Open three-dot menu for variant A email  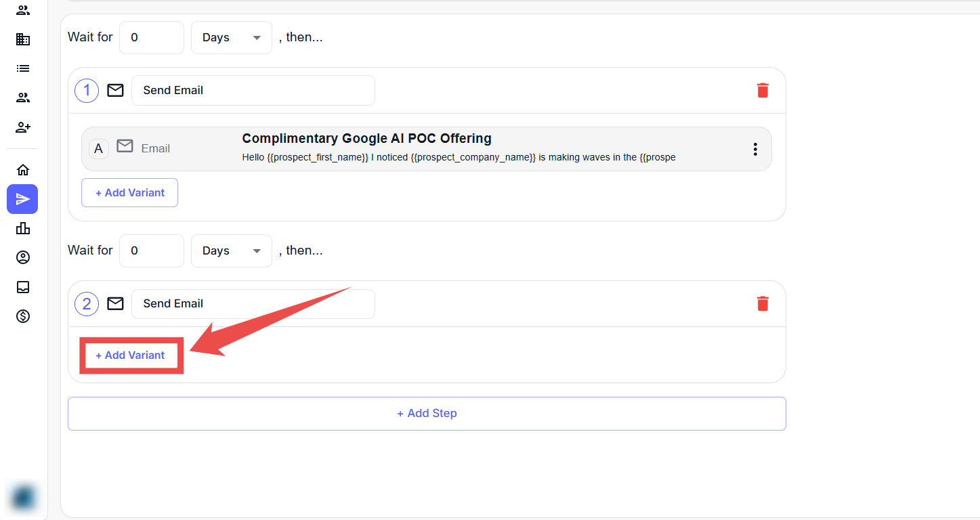755,149
